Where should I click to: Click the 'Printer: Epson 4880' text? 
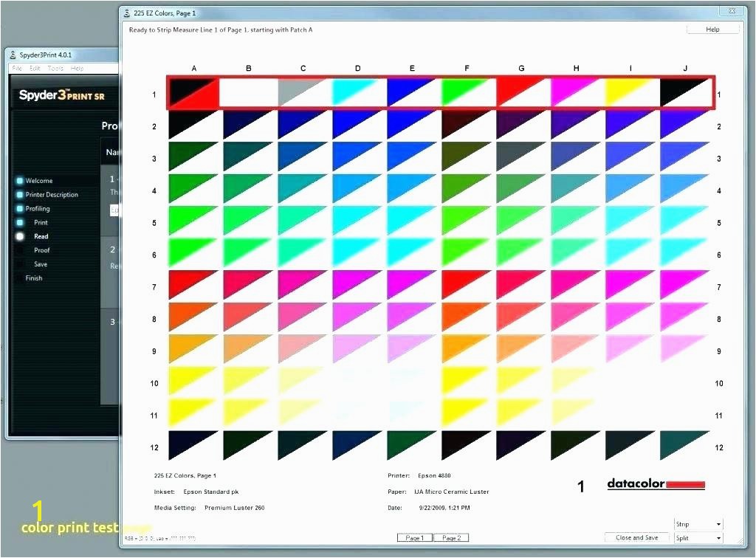419,475
